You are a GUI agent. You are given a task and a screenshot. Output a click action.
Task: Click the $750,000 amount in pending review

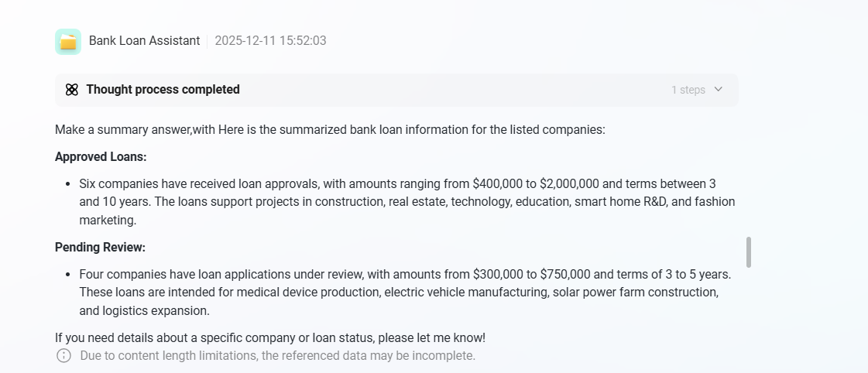click(x=565, y=275)
